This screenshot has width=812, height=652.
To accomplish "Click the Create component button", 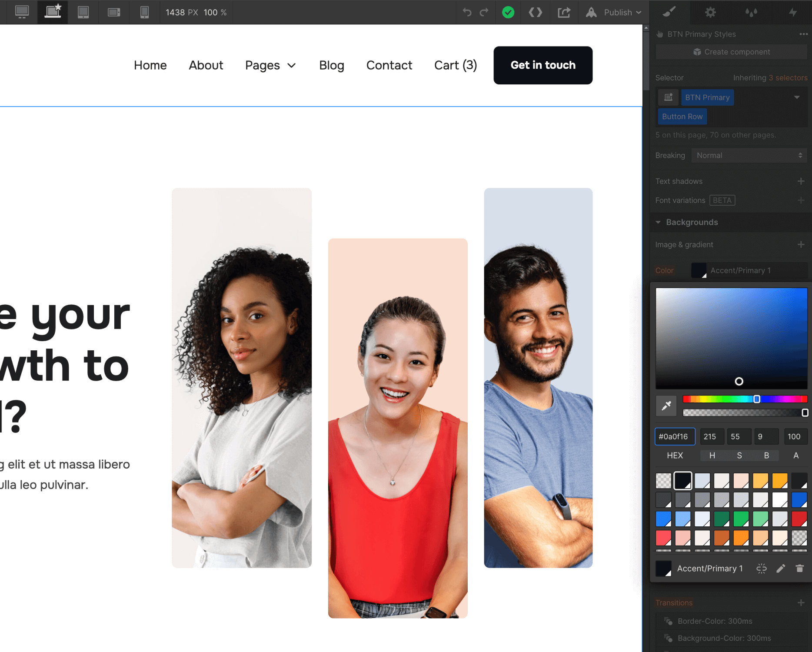I will 731,52.
